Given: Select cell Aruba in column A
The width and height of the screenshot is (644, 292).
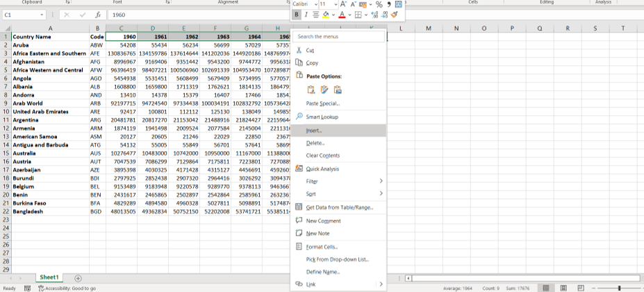Looking at the screenshot, I should pos(51,45).
